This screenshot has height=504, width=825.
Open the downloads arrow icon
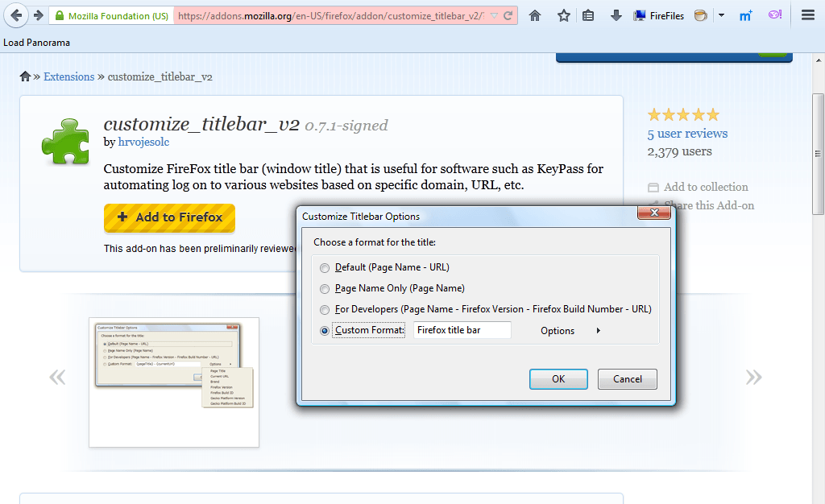pos(616,16)
